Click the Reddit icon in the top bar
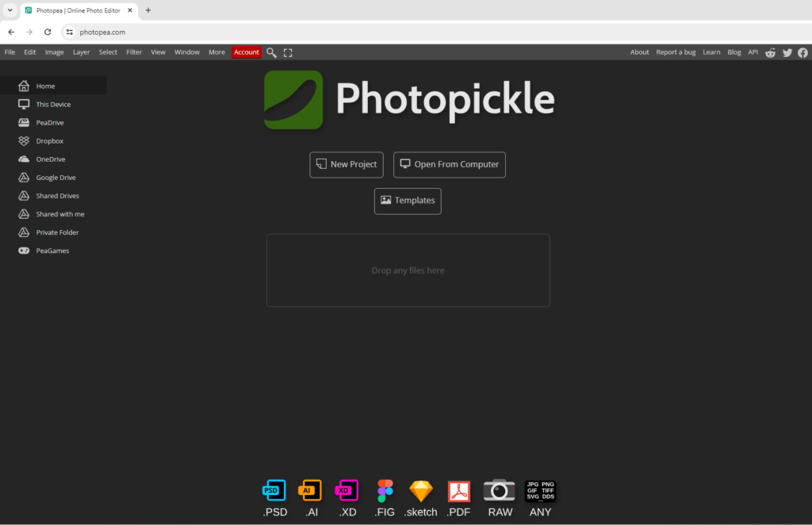The width and height of the screenshot is (812, 525). point(770,52)
